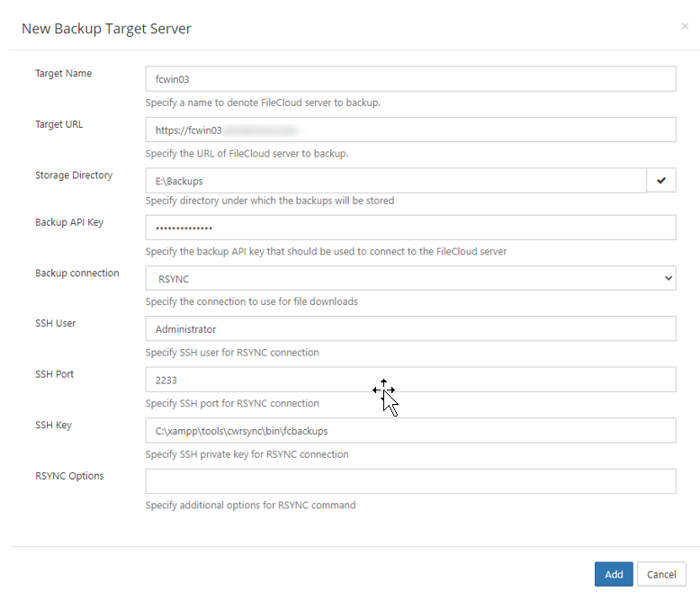This screenshot has height=610, width=700.
Task: Focus the Target Name input containing fcwin03
Action: tap(410, 79)
